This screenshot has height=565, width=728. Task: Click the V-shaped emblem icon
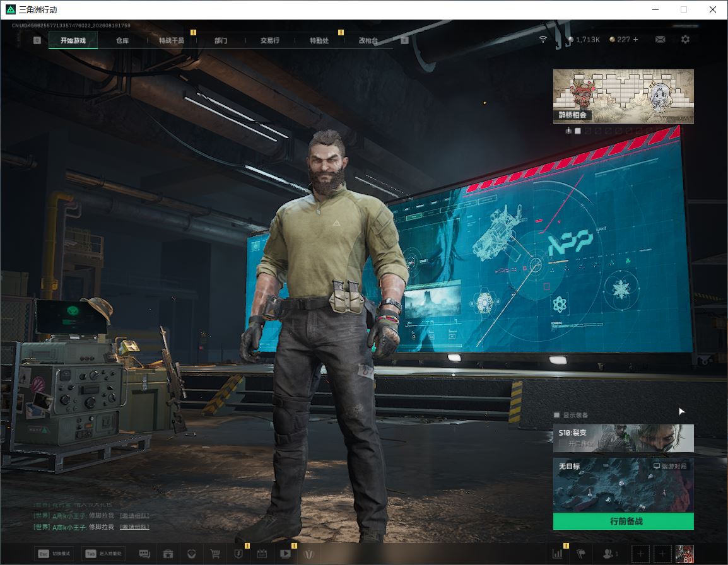tap(308, 554)
